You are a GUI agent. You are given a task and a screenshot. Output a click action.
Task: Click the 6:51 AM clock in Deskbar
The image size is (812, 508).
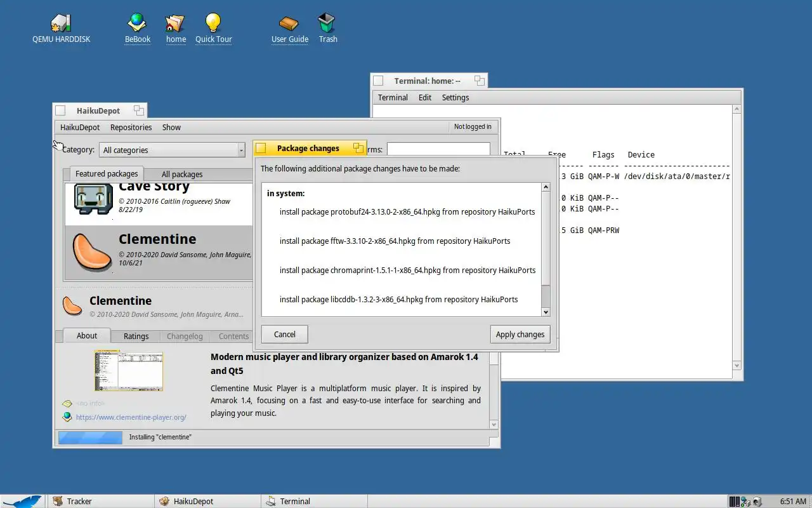[x=793, y=501]
